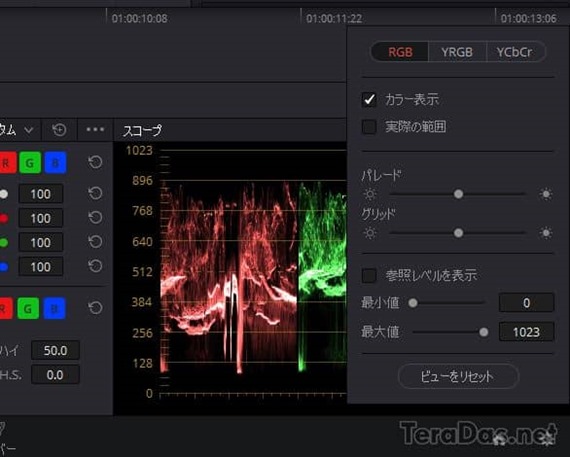The height and width of the screenshot is (457, 570).
Task: Reset the lower RGB channel row
Action: (95, 308)
